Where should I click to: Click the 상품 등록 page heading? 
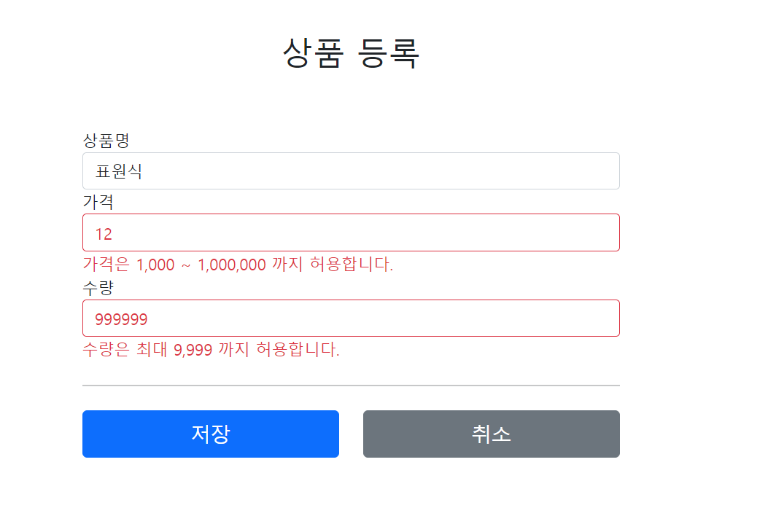351,52
